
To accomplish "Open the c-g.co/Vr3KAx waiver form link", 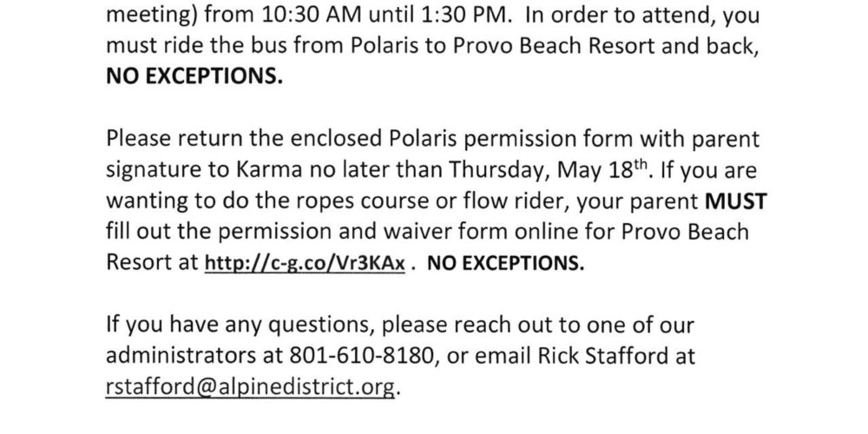I will [305, 264].
